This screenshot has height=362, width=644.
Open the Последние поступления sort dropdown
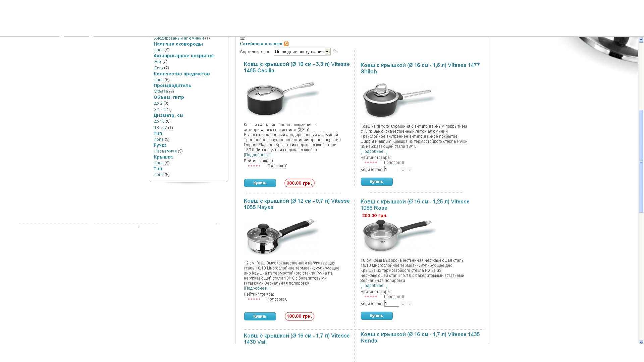[302, 52]
